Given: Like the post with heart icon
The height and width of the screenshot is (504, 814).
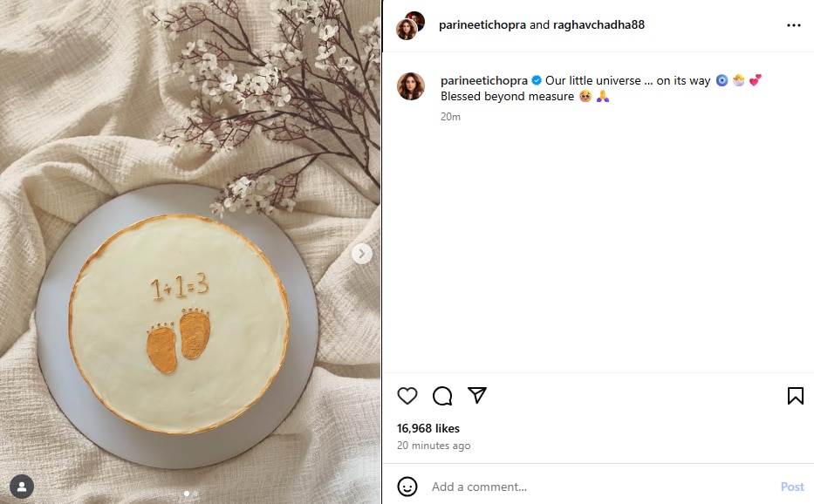Looking at the screenshot, I should pyautogui.click(x=407, y=396).
